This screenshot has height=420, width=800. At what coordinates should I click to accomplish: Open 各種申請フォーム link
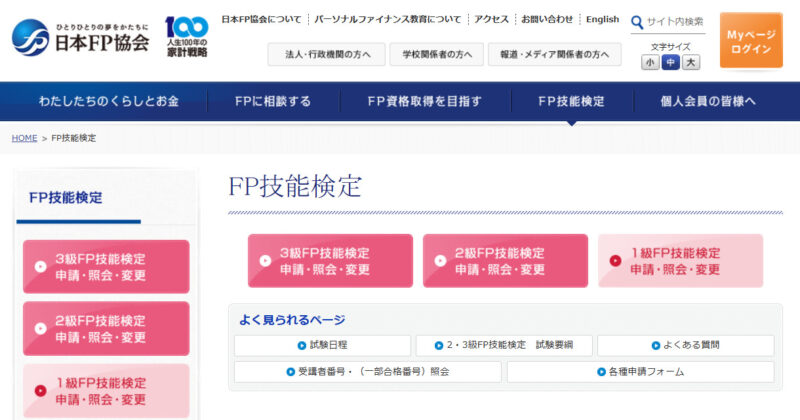[x=641, y=372]
